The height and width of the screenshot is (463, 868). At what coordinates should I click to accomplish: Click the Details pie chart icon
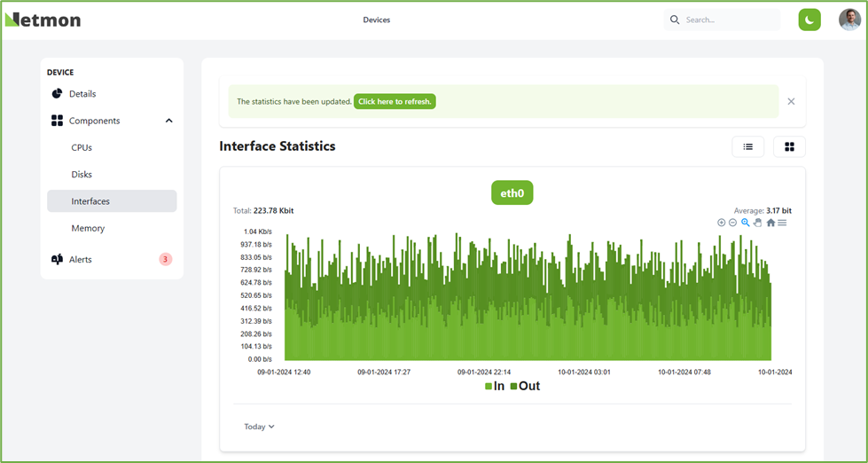(57, 94)
